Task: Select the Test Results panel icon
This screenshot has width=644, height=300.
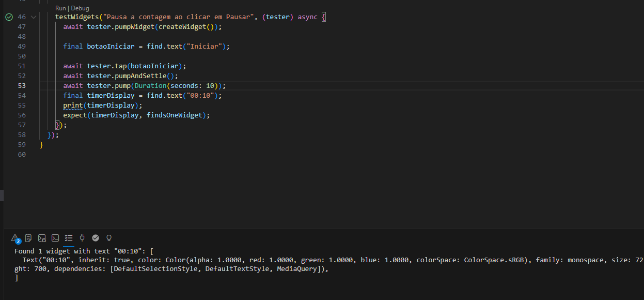Action: [x=69, y=238]
